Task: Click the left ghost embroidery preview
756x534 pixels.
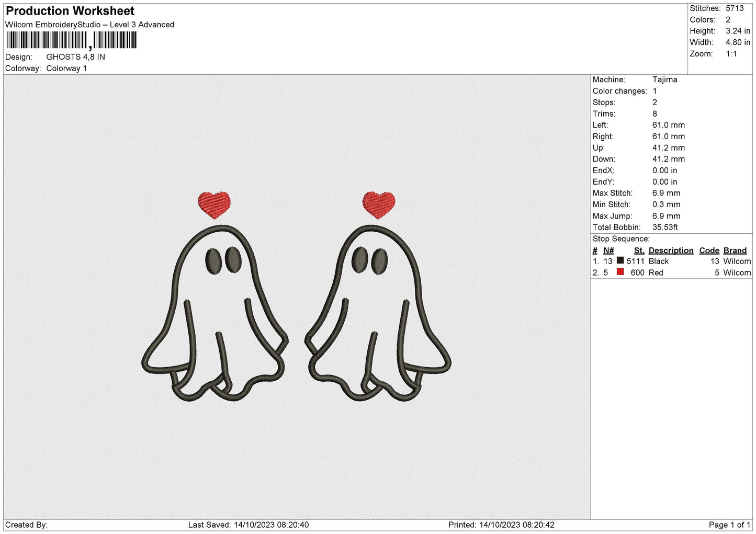Action: [215, 313]
